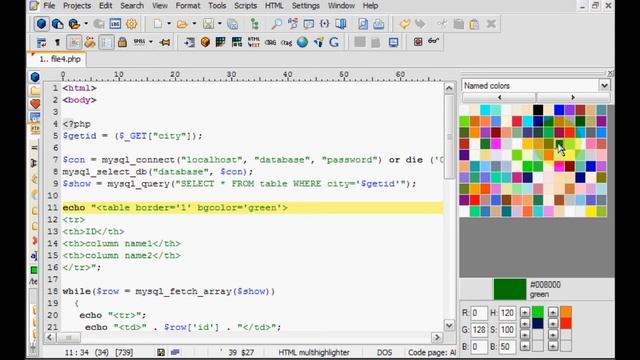Toggle the line numbers toolbar button
Screen dimensions: 640x360
pos(107,42)
